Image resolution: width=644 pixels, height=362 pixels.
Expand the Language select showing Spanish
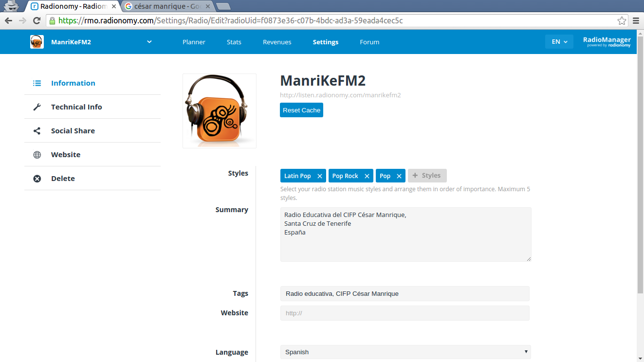(x=405, y=352)
